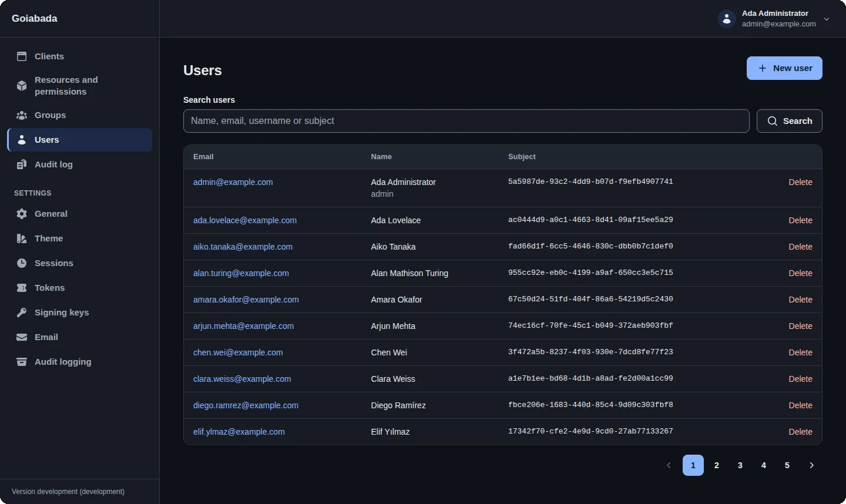The image size is (846, 504).
Task: Select current page 1 button
Action: click(x=693, y=465)
